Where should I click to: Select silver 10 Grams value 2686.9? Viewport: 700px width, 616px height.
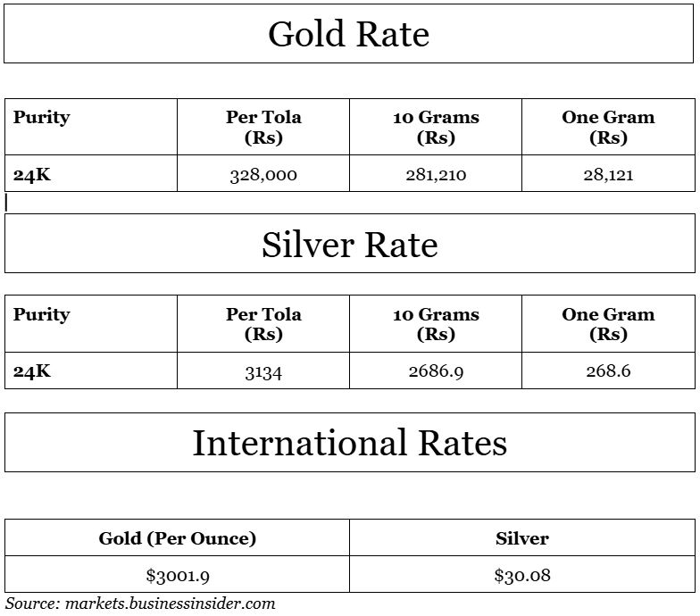[436, 371]
